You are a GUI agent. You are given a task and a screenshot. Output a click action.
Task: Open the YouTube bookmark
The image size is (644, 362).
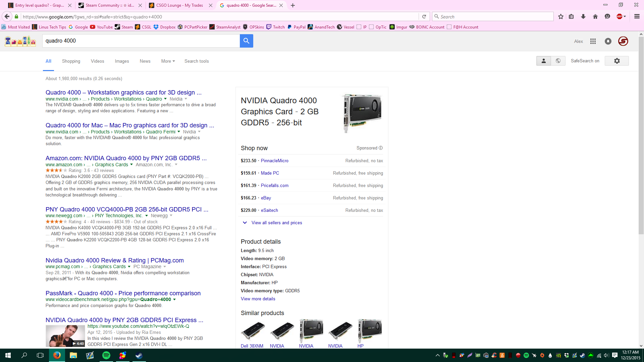tap(101, 27)
